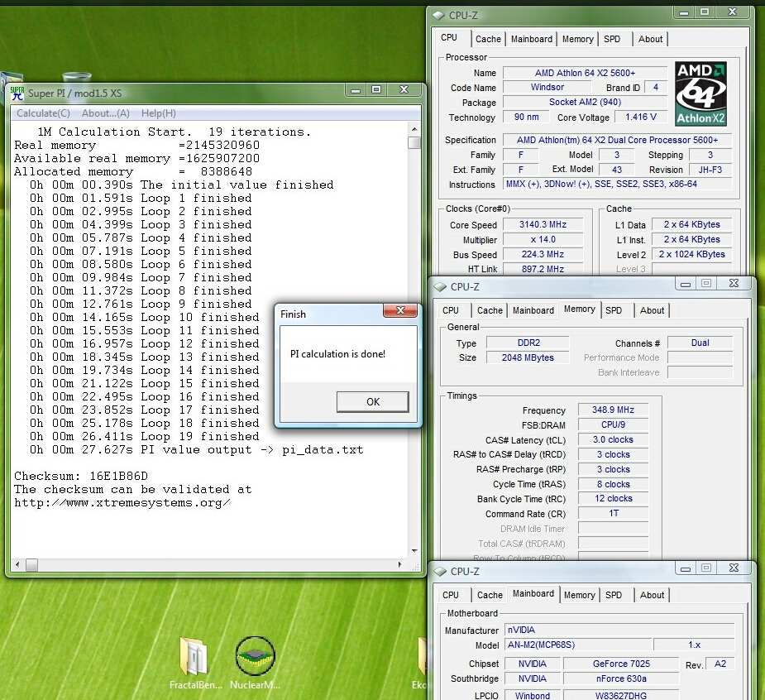This screenshot has height=700, width=765.
Task: Select Mainboard tab in middle CPU-Z window
Action: (533, 310)
